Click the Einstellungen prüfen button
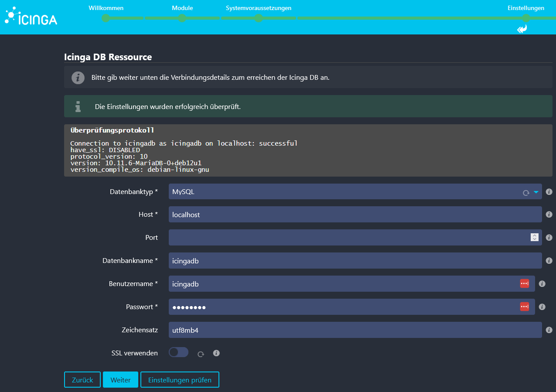This screenshot has width=556, height=392. pos(180,380)
